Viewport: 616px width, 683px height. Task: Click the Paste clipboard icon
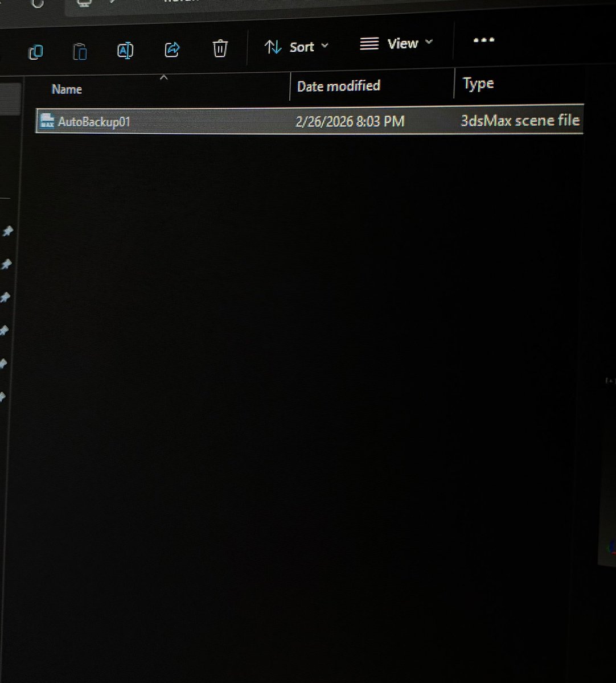[x=80, y=51]
